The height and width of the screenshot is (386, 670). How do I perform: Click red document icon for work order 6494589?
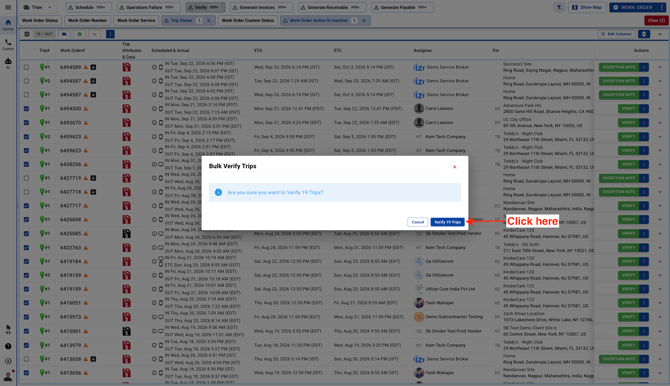pos(126,67)
